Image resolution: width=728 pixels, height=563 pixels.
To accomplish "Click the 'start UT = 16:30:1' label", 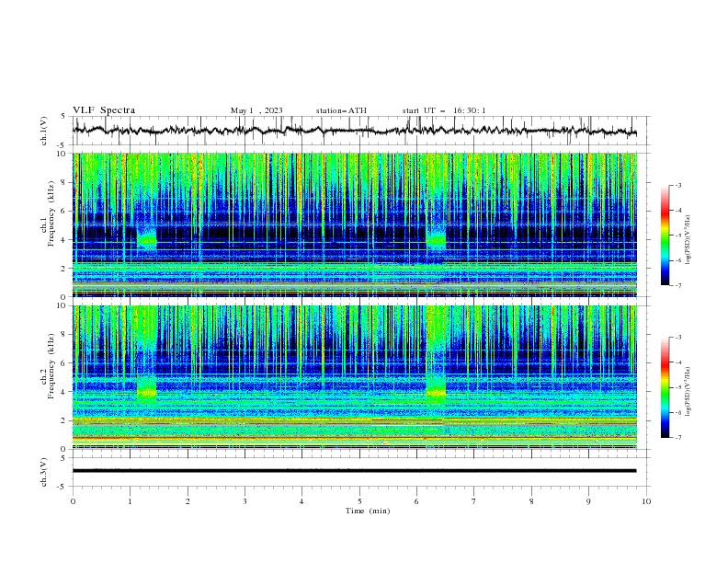I will pos(444,110).
